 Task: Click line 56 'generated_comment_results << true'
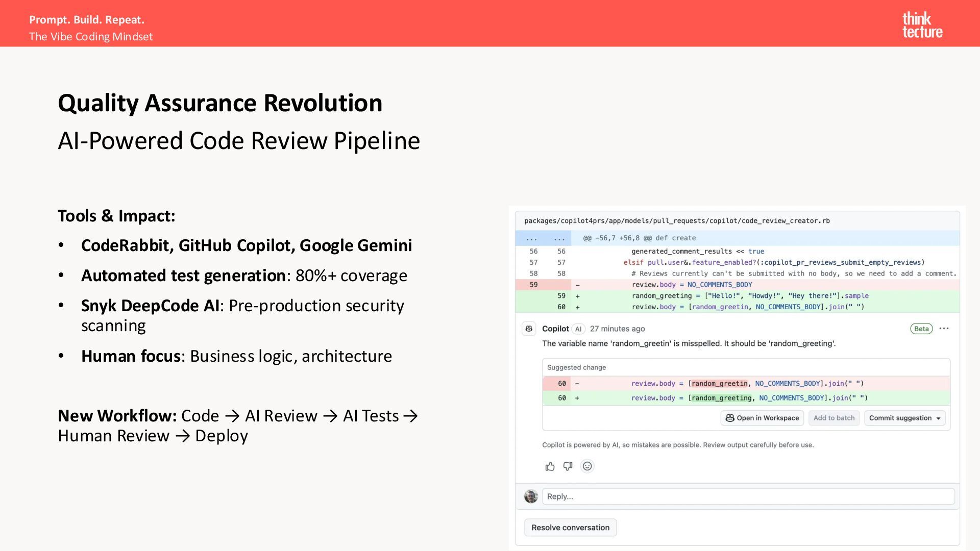point(737,252)
